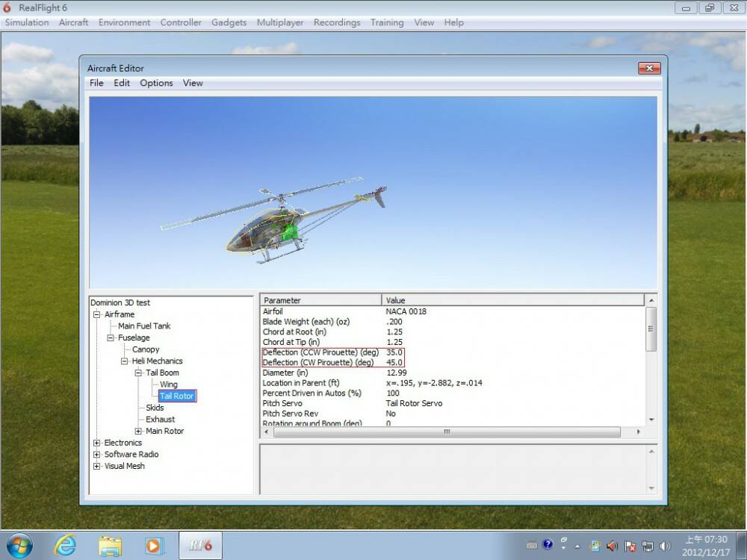Collapse the Fuselage tree node
747x560 pixels.
pyautogui.click(x=111, y=337)
